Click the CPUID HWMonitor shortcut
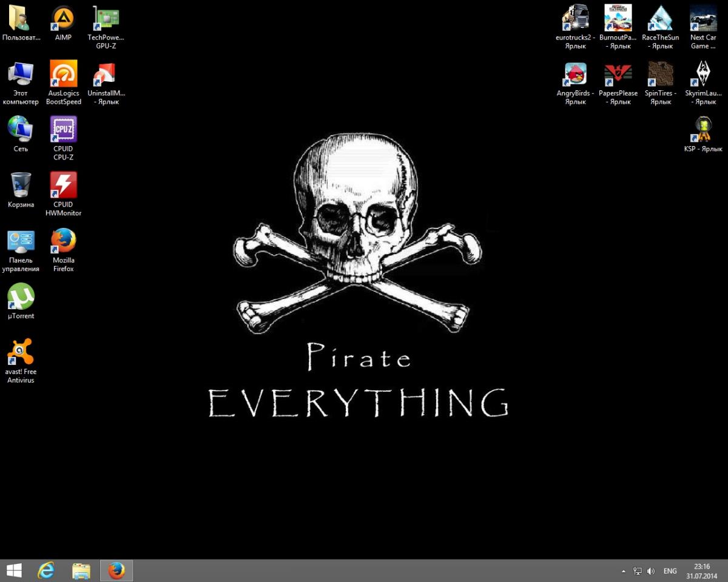Image resolution: width=728 pixels, height=582 pixels. (63, 185)
